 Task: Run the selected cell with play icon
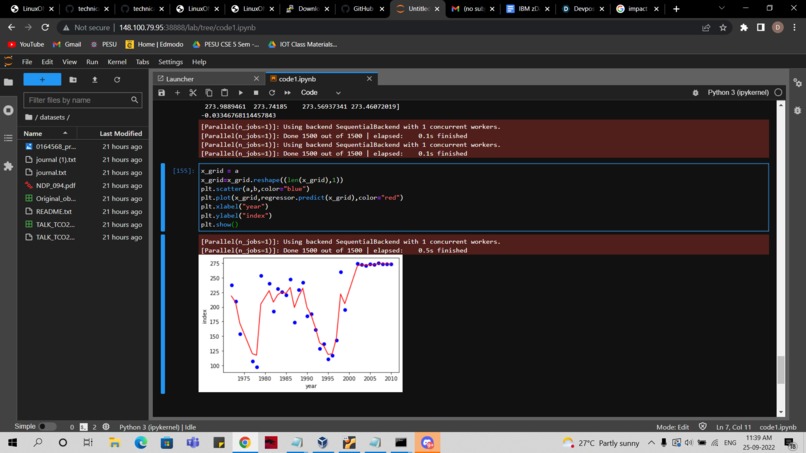click(x=240, y=93)
